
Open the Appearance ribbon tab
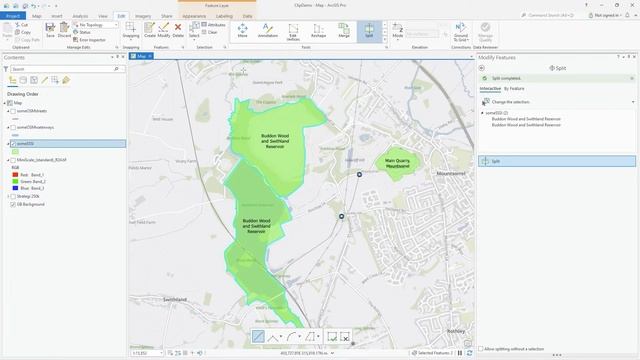tap(194, 16)
